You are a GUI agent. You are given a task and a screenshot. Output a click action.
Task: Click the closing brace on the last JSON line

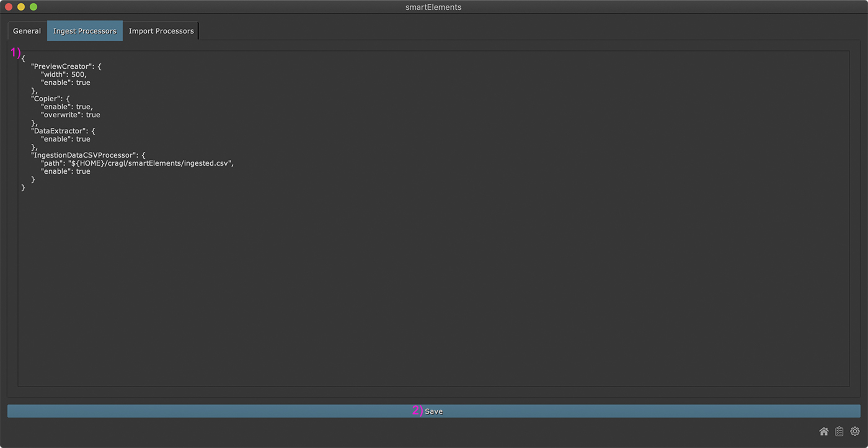24,187
